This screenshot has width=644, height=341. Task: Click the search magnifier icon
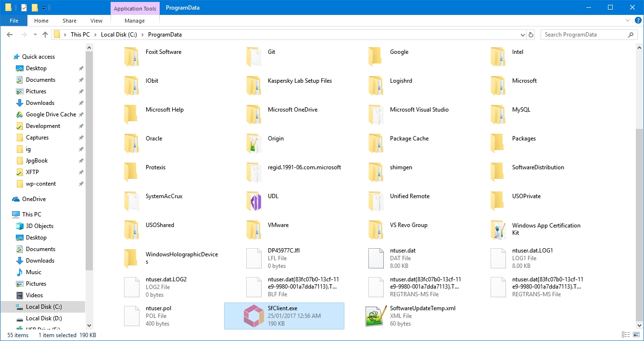(x=631, y=35)
